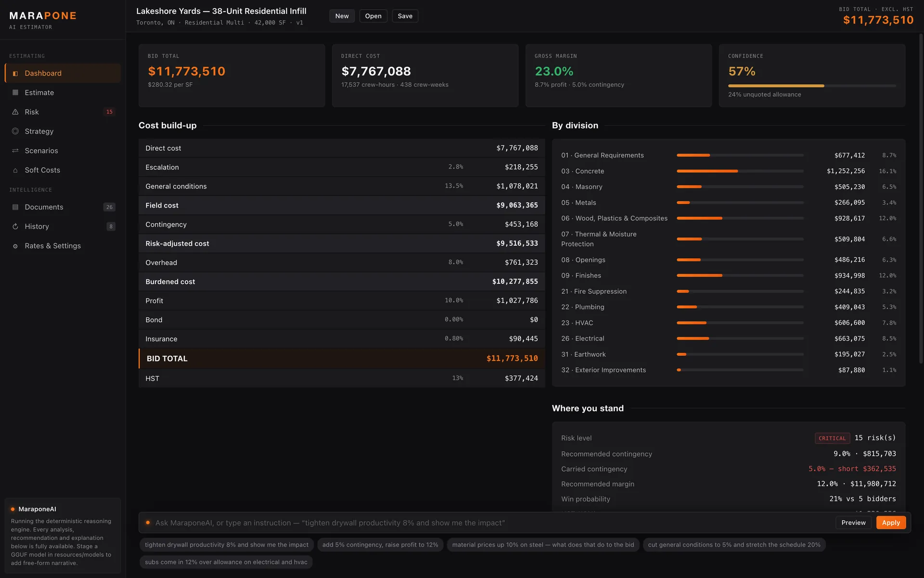Screen dimensions: 924x578
Task: Select the 'tighten drywall productivity 8%' suggestion chip
Action: 227,545
